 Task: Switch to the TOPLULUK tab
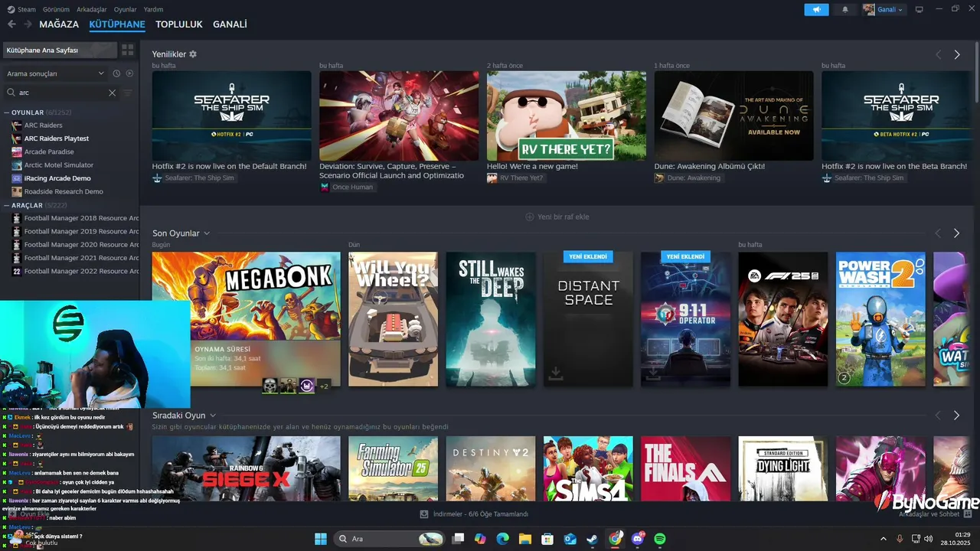tap(179, 24)
